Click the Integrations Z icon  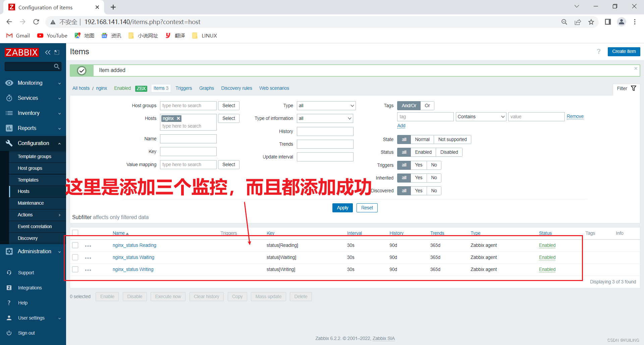9,288
